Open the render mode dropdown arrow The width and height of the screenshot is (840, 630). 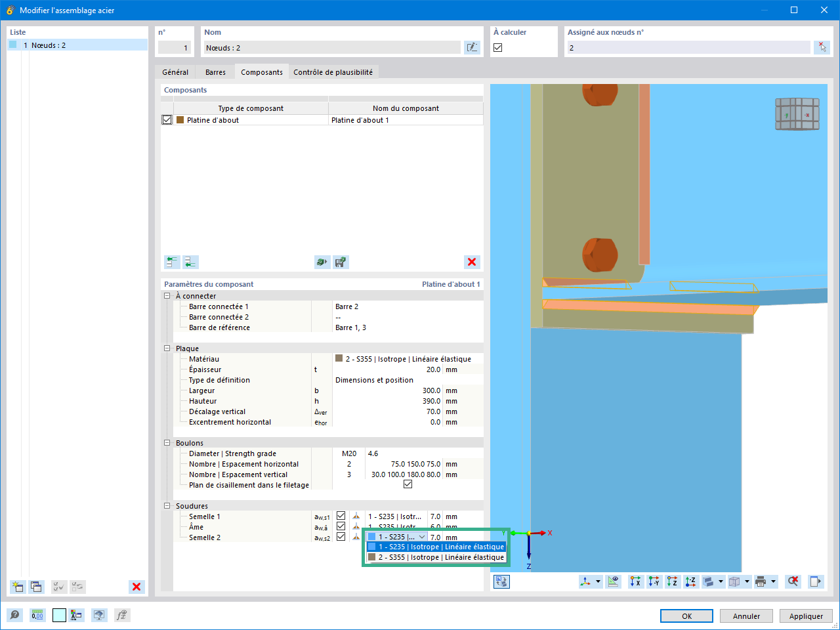pos(721,581)
